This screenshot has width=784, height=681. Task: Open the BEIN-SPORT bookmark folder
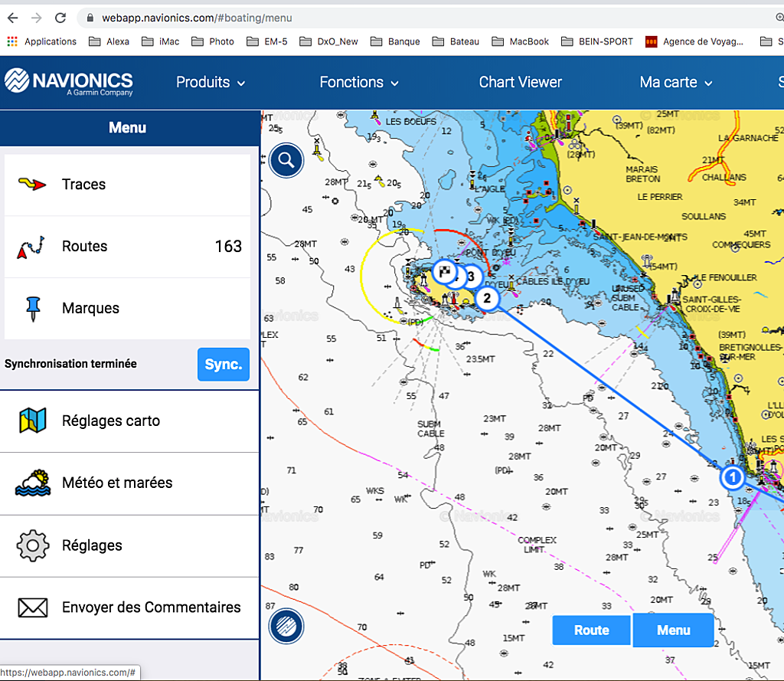coord(597,41)
